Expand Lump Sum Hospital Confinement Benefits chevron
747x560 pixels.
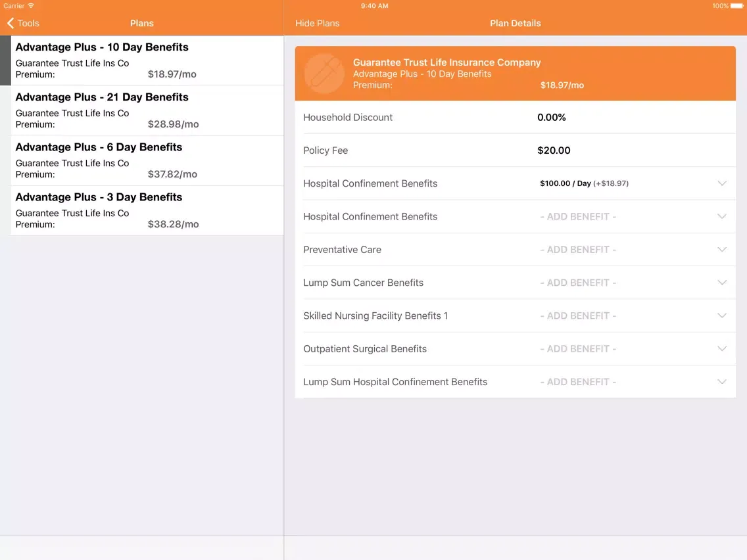[x=722, y=382]
